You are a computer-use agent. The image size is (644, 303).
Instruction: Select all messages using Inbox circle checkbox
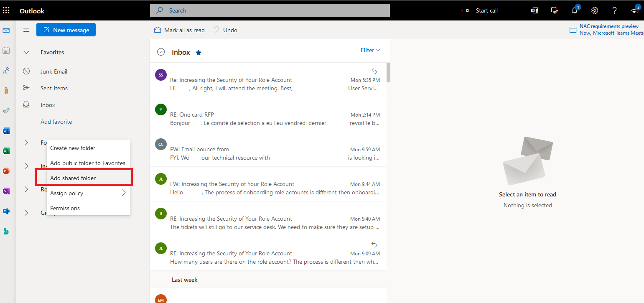161,52
